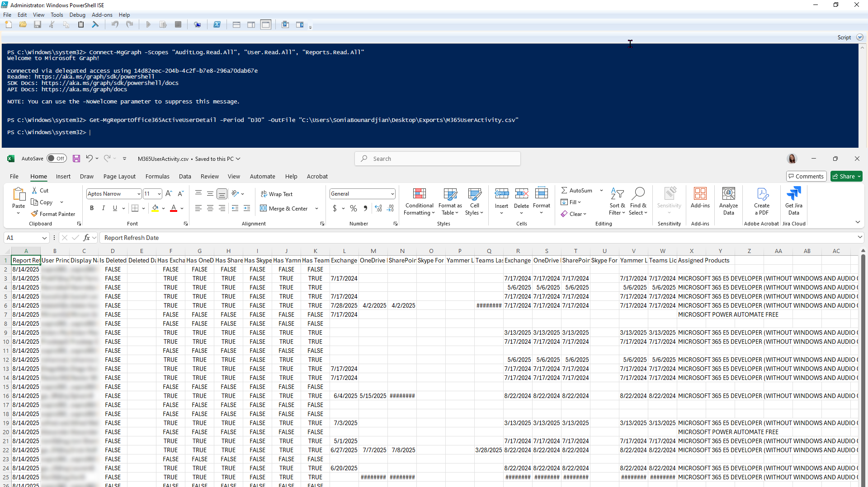Open Formulas ribbon tab
Viewport: 868px width, 487px height.
click(x=157, y=177)
